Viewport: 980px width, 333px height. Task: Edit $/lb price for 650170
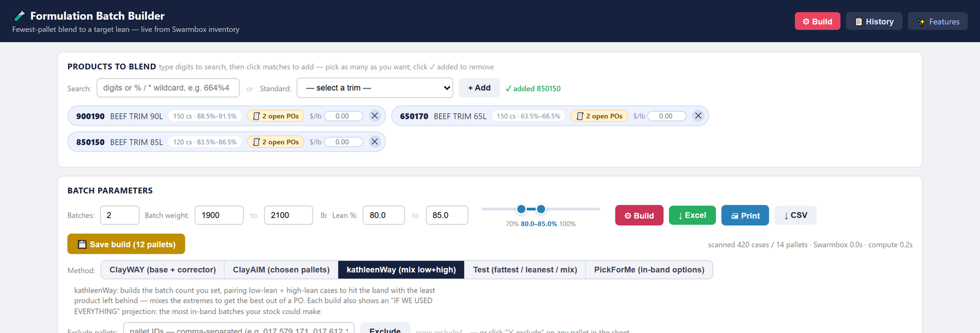[x=667, y=116]
